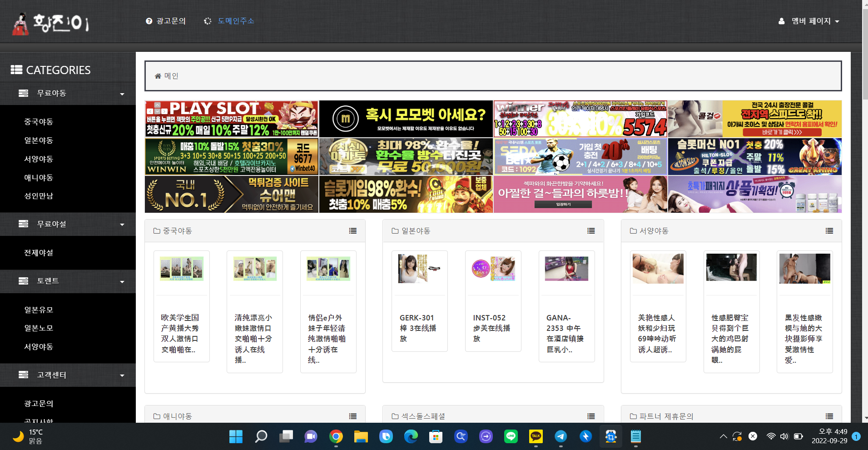
Task: Open list icon in 일본야동 panel header
Action: tap(591, 231)
